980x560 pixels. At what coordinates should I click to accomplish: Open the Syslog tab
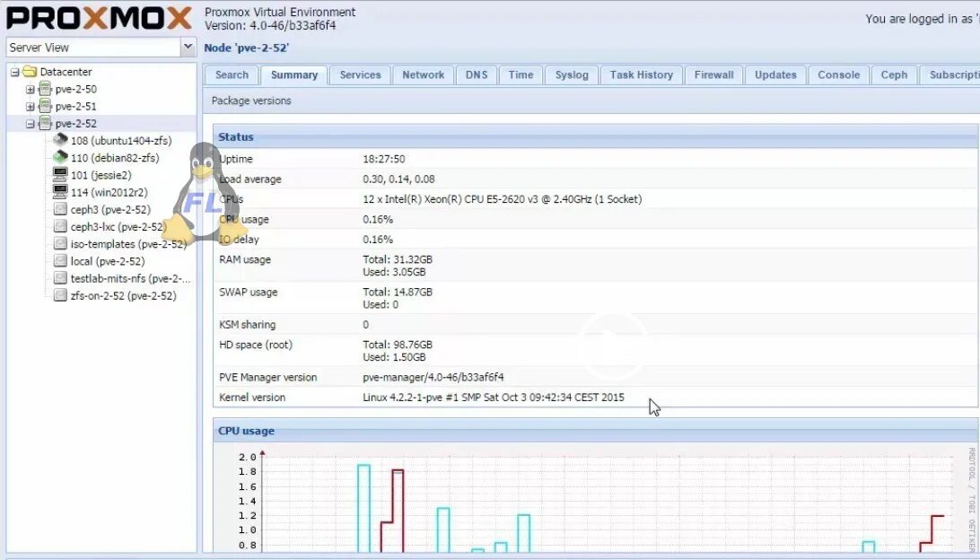(572, 75)
